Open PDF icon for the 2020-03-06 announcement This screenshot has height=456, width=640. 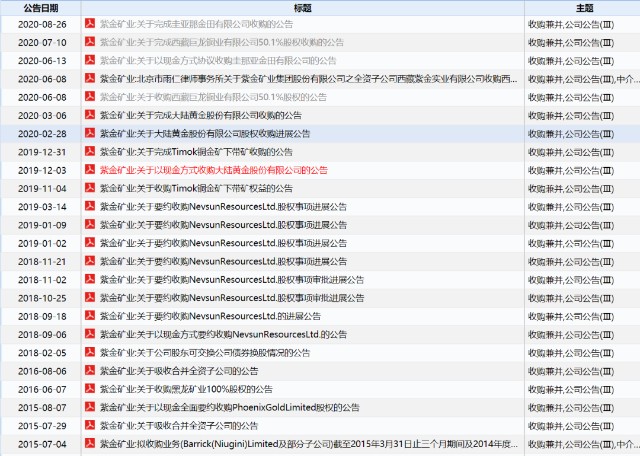90,115
